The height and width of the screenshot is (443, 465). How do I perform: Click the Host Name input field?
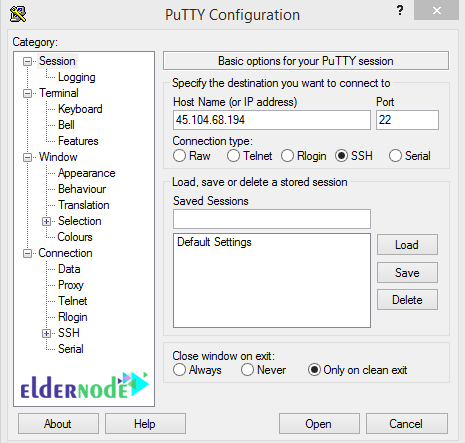tap(272, 120)
